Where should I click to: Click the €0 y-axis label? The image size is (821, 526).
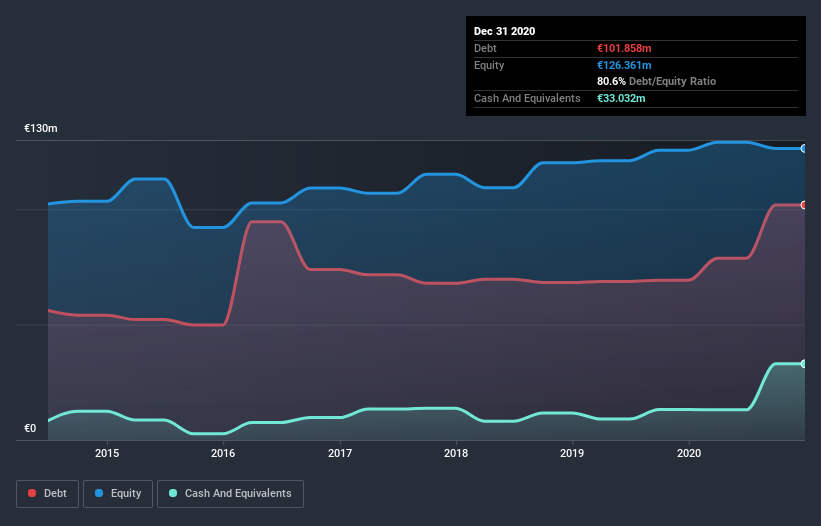click(x=30, y=428)
